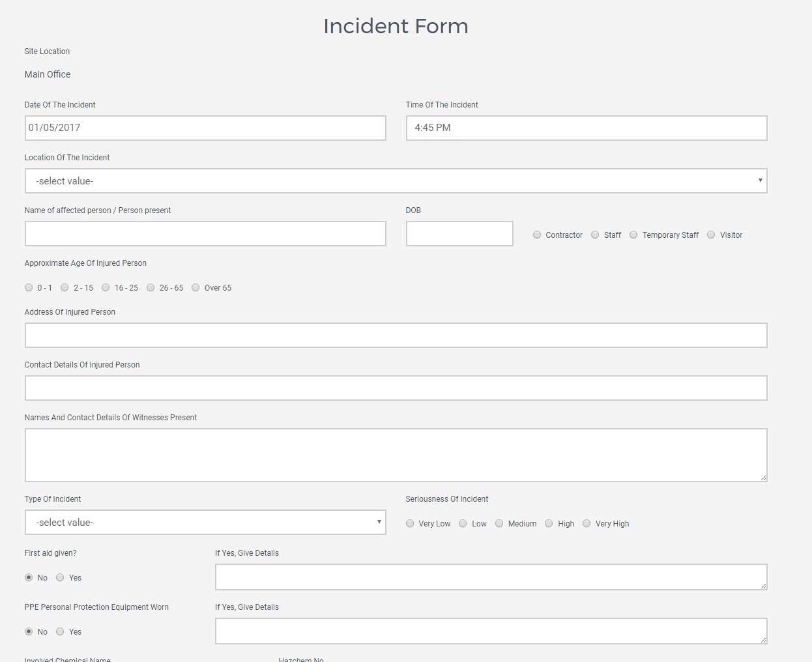Select Yes for First aid given
812x662 pixels.
click(60, 578)
